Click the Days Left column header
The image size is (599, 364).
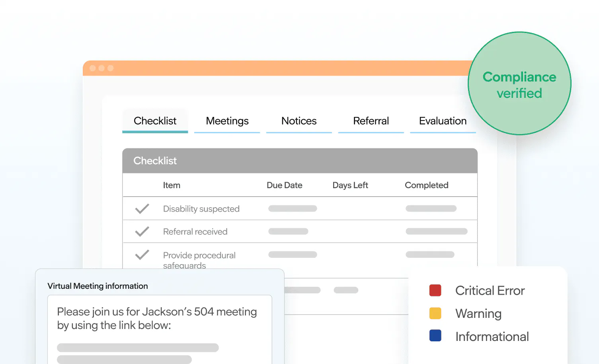point(350,185)
